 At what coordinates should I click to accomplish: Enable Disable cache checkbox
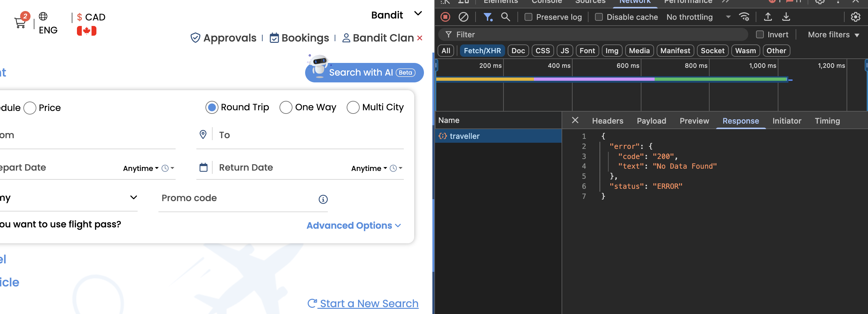click(x=599, y=17)
